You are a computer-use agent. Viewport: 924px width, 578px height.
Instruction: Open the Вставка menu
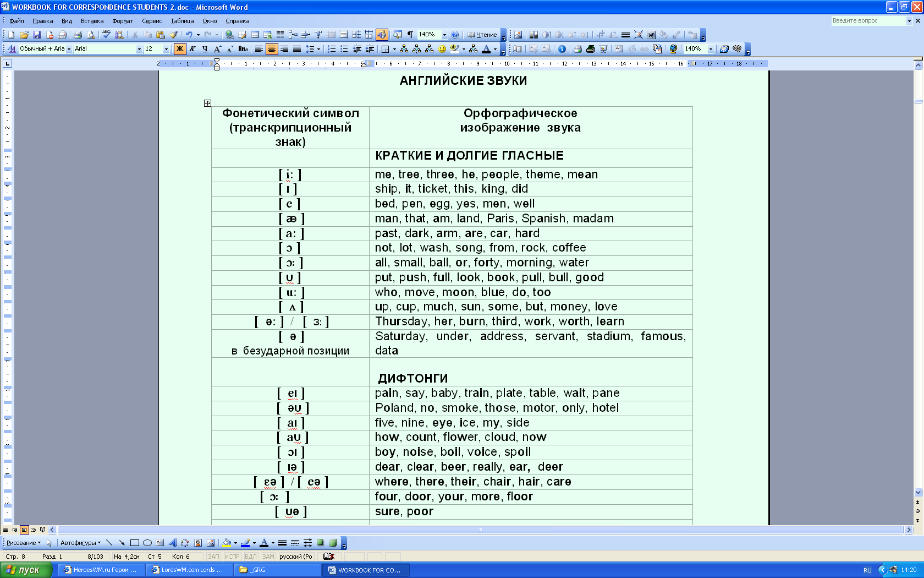(x=92, y=21)
